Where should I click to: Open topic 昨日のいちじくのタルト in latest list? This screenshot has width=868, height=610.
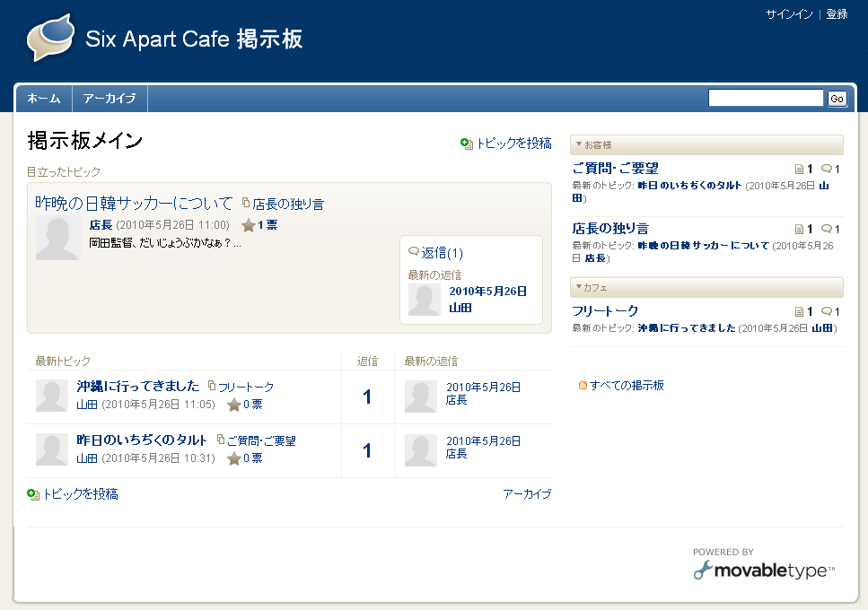141,440
